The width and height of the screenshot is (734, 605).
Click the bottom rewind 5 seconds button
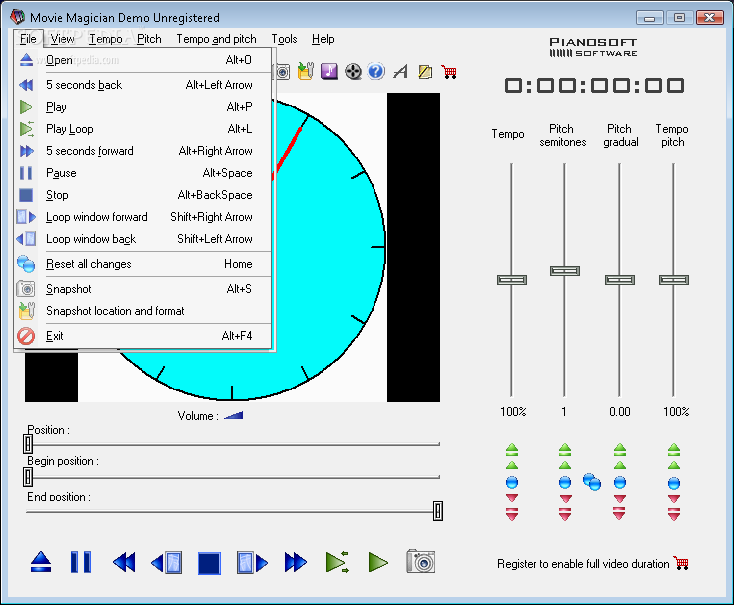[x=124, y=562]
